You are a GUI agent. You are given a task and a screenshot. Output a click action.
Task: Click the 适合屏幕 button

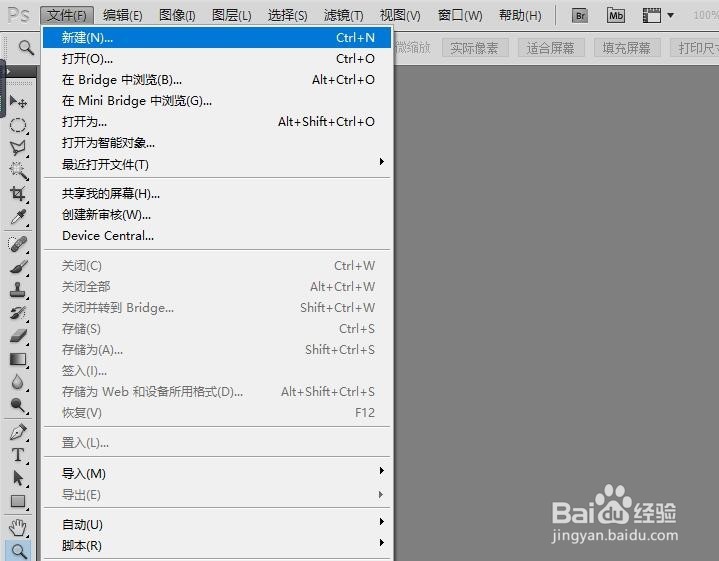(x=551, y=48)
